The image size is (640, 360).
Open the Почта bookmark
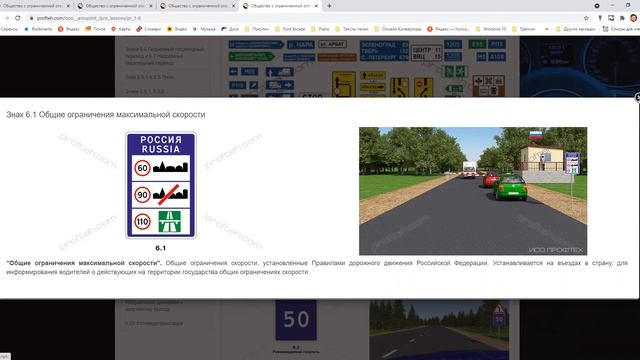95,29
